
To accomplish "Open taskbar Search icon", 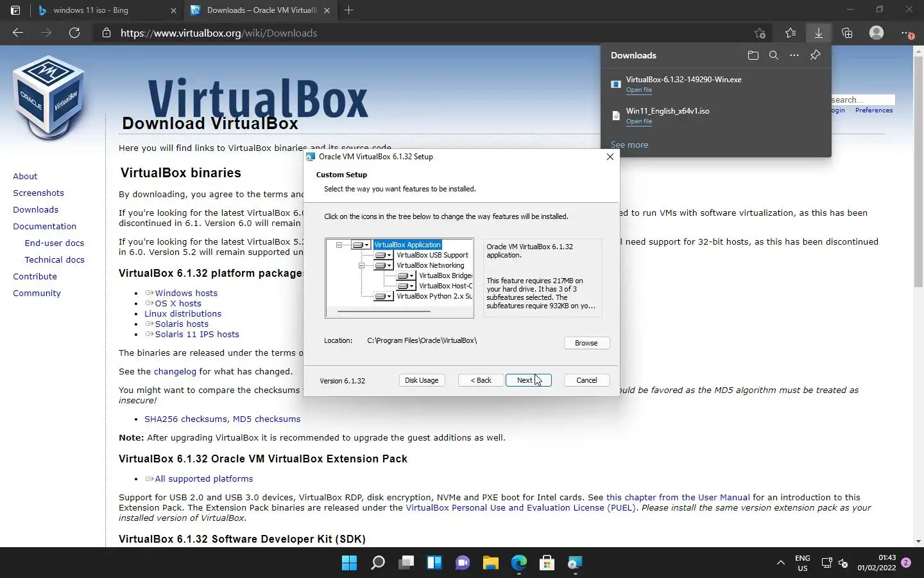I will (x=378, y=563).
